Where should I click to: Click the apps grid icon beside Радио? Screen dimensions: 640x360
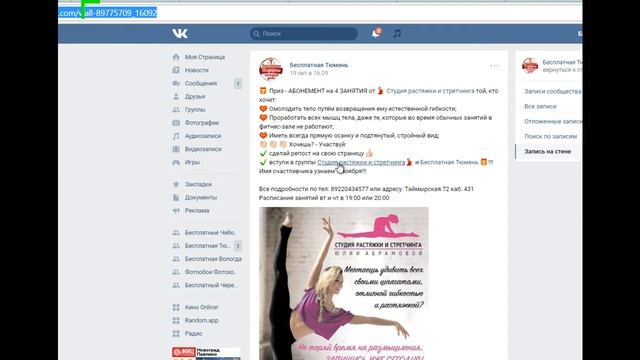pos(176,333)
